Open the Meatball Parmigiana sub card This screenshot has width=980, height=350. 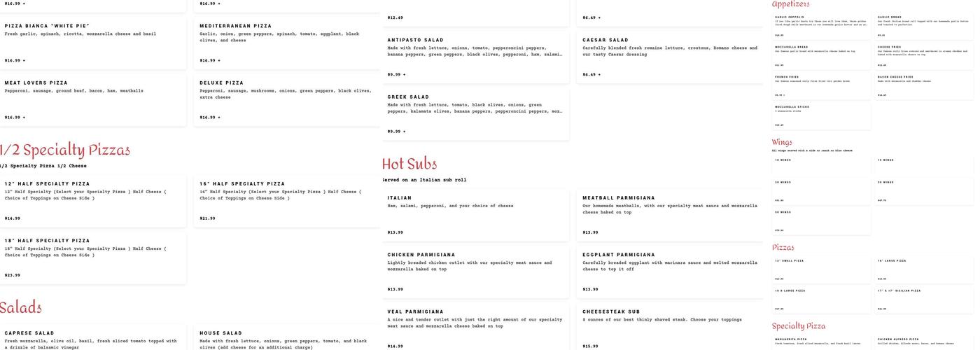[x=670, y=214]
